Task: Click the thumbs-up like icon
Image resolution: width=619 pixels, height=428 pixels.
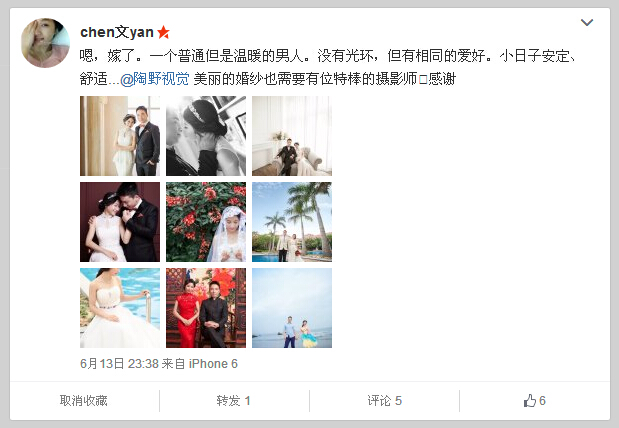Action: point(529,400)
